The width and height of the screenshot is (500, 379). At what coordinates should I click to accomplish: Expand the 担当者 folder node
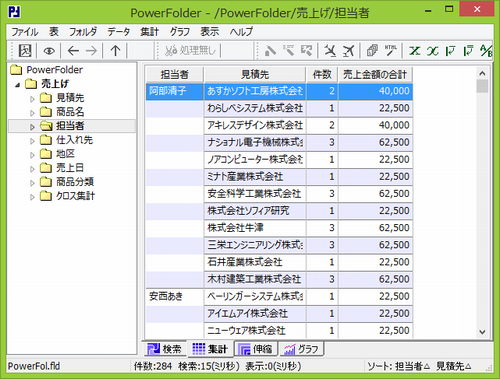(x=32, y=127)
